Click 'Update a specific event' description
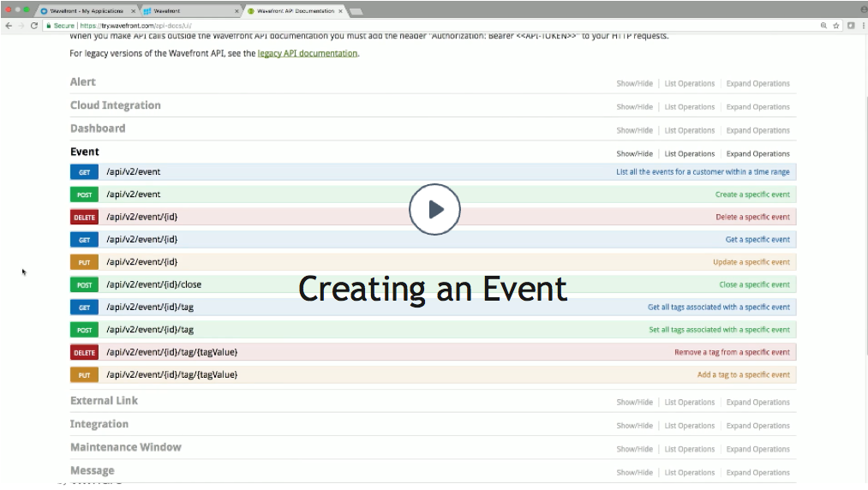Screen dimensions: 868x490 pyautogui.click(x=751, y=262)
